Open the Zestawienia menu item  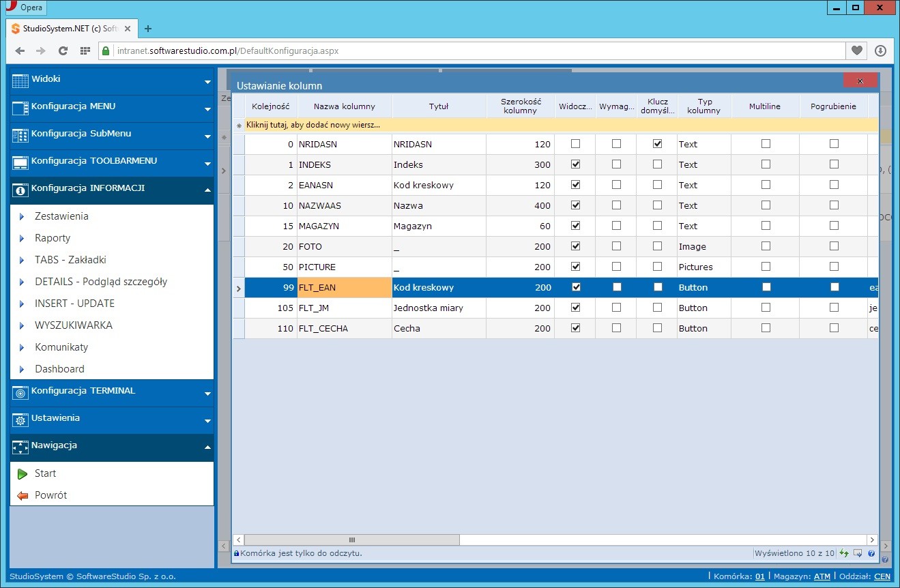(61, 216)
